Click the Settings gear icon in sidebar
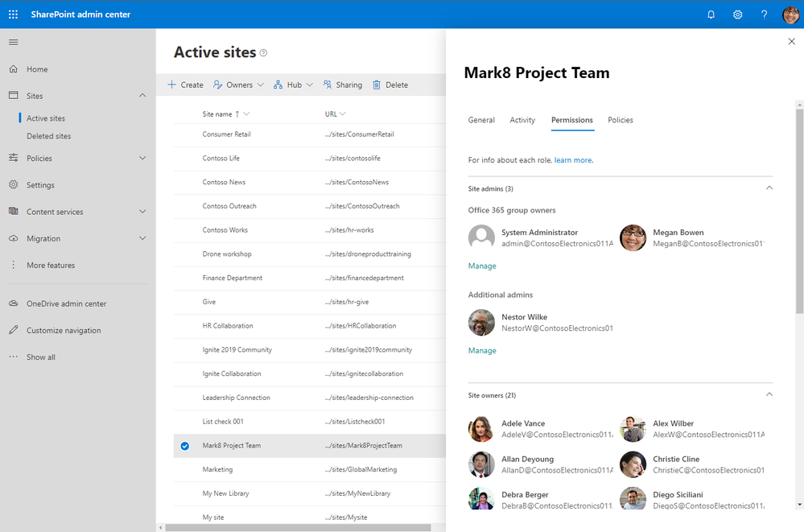The image size is (804, 532). click(x=14, y=184)
